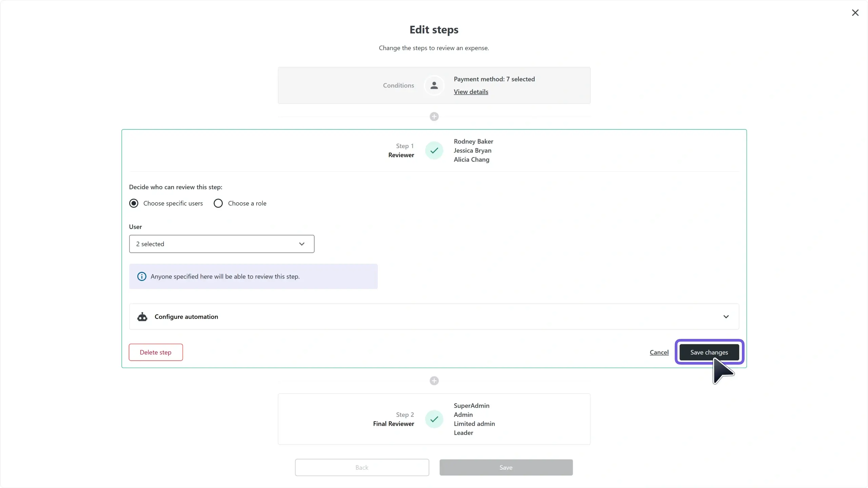Click the Step 2 green checkmark icon
The width and height of the screenshot is (868, 488).
pyautogui.click(x=434, y=419)
